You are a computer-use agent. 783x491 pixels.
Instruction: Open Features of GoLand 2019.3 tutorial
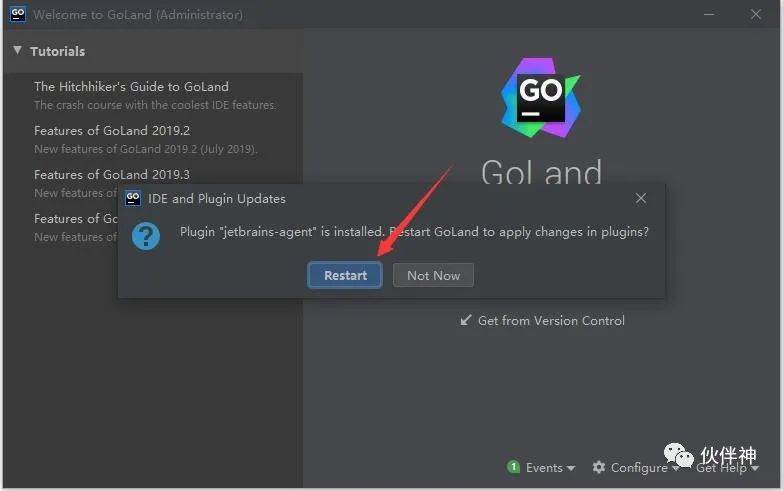112,174
